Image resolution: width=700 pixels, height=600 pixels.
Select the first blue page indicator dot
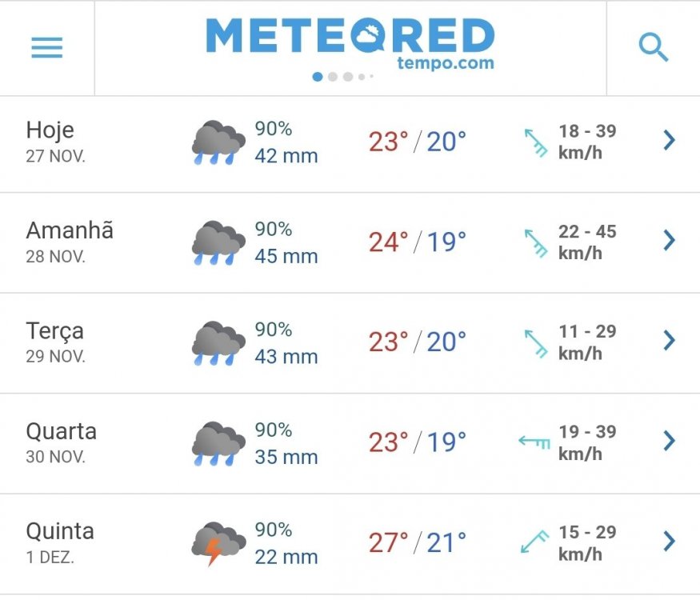click(x=318, y=77)
